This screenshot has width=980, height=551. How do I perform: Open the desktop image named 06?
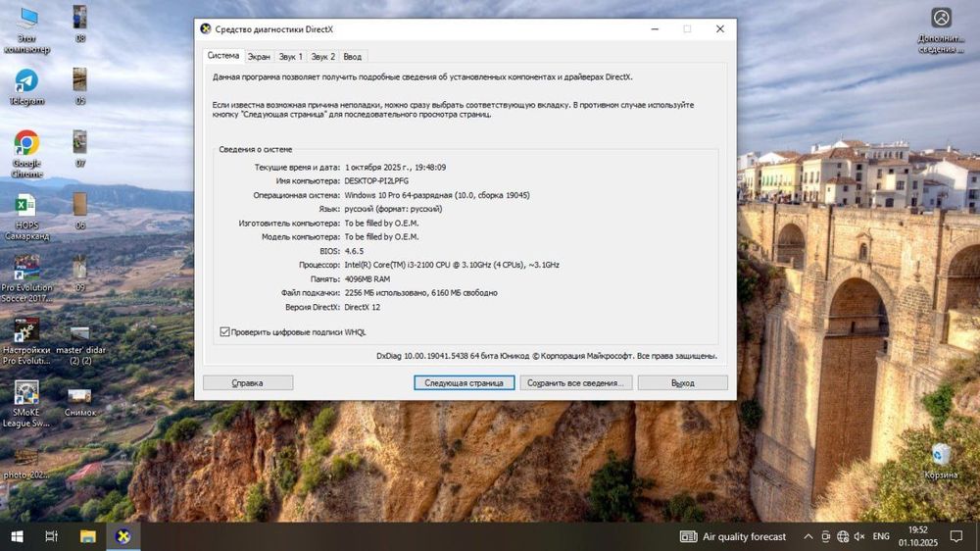pyautogui.click(x=80, y=212)
